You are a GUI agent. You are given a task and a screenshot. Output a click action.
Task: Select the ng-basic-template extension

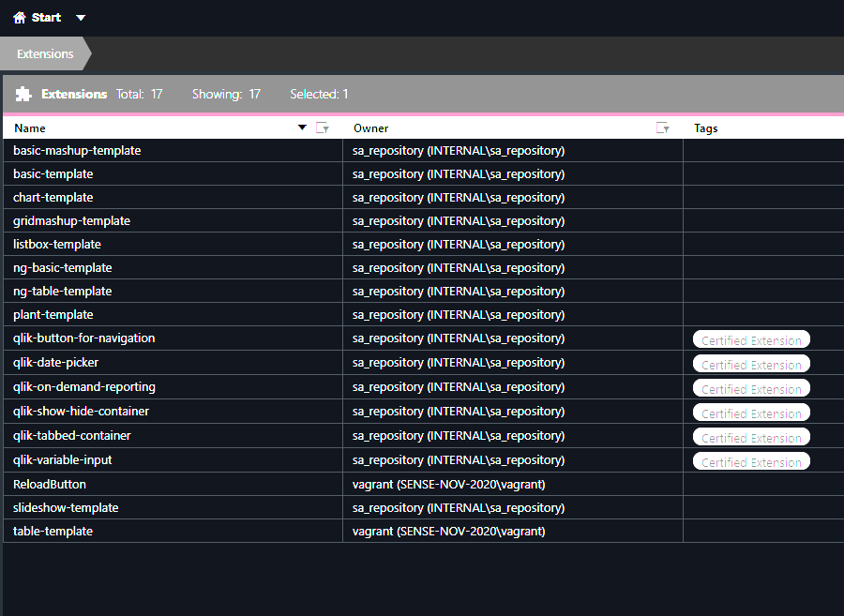63,267
